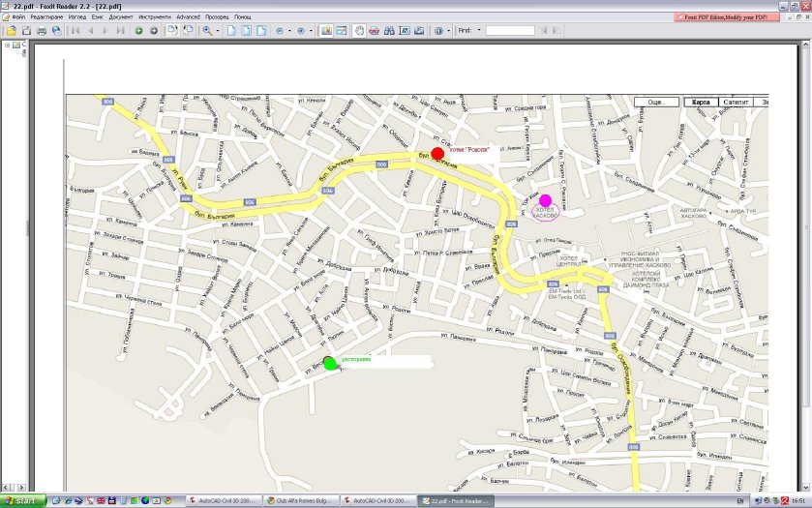Viewport: 812px width, 508px height.
Task: Click the Open file folder icon
Action: tap(11, 31)
